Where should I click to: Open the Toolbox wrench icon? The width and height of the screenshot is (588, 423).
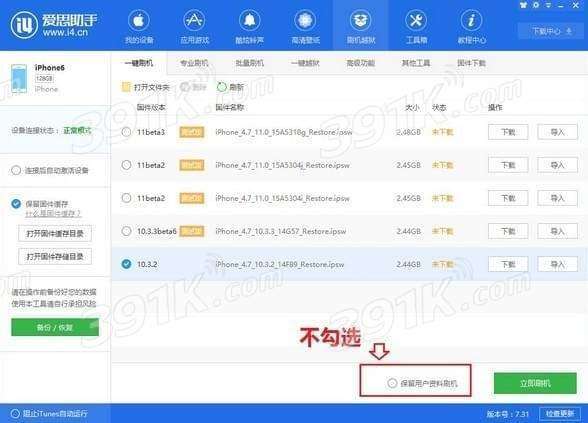[416, 20]
